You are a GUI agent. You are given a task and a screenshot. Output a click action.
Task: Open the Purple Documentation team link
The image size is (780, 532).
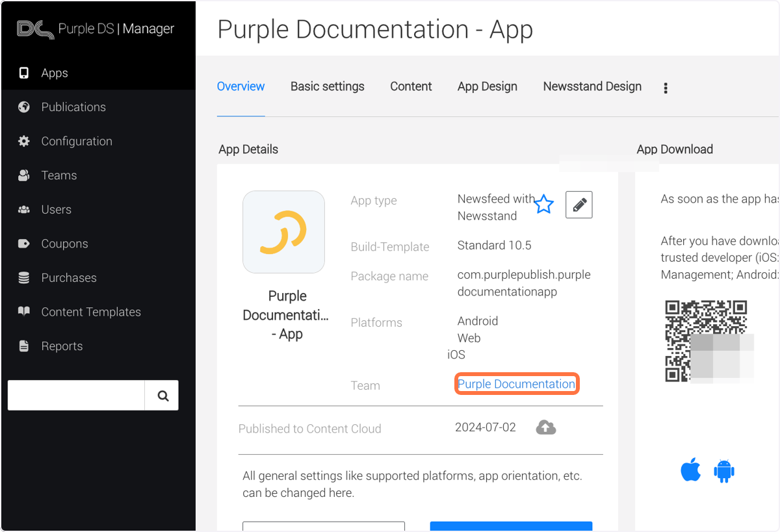coord(517,384)
